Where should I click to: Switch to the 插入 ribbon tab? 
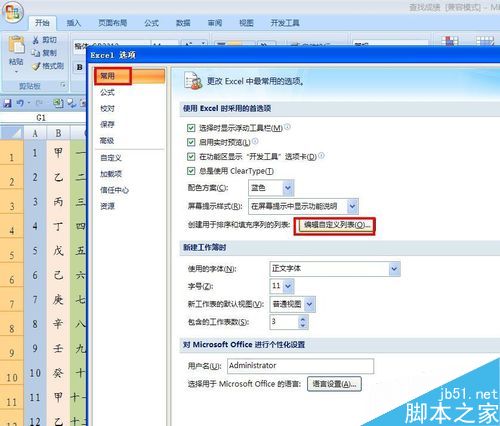click(x=74, y=23)
